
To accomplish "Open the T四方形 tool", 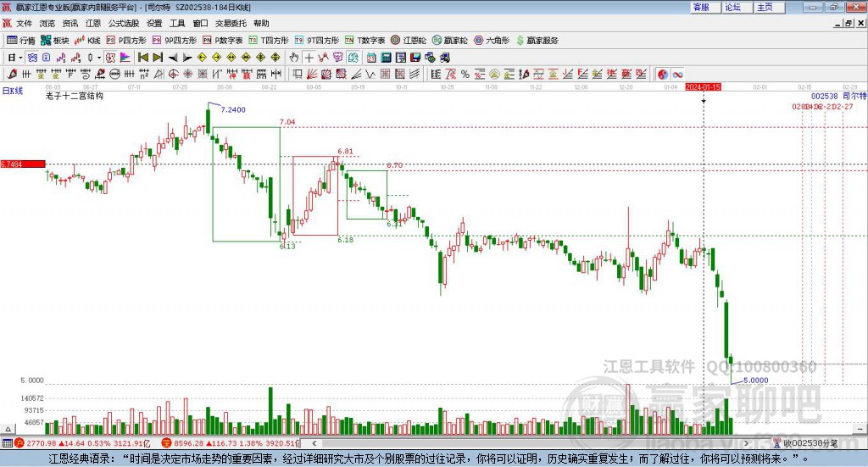I will click(269, 41).
